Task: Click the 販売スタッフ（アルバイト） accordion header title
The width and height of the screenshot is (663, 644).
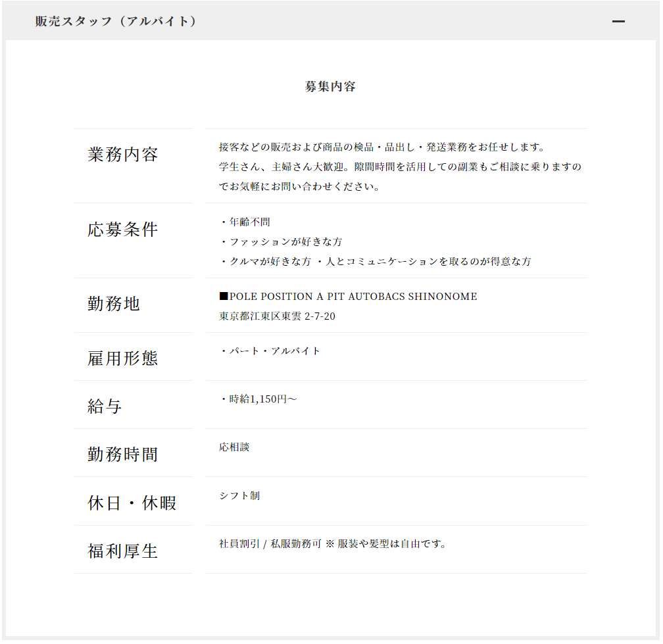Action: coord(116,22)
